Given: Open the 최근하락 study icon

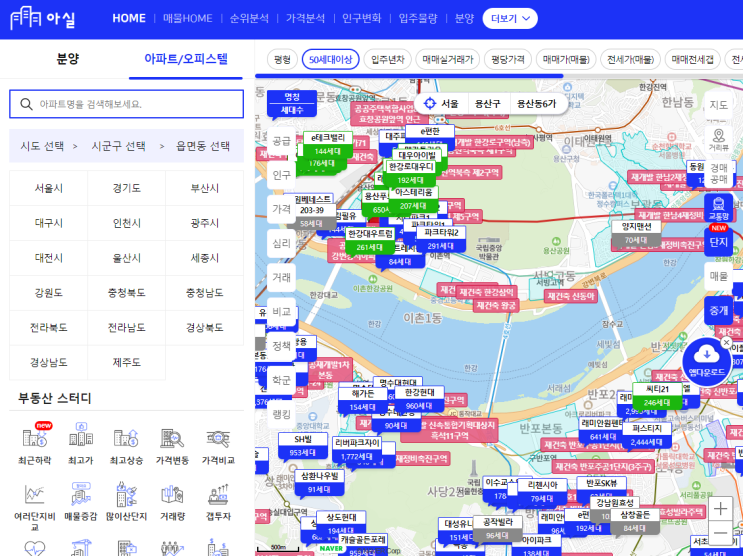Looking at the screenshot, I should pyautogui.click(x=35, y=437).
